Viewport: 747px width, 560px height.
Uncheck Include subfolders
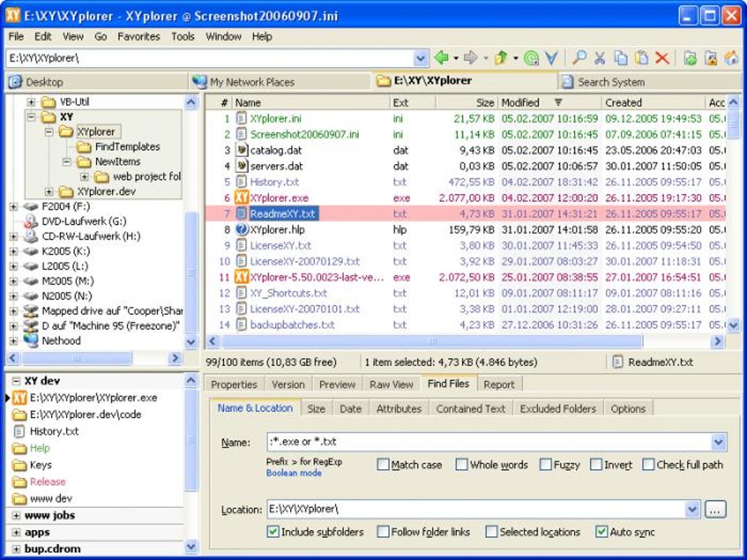tap(273, 531)
